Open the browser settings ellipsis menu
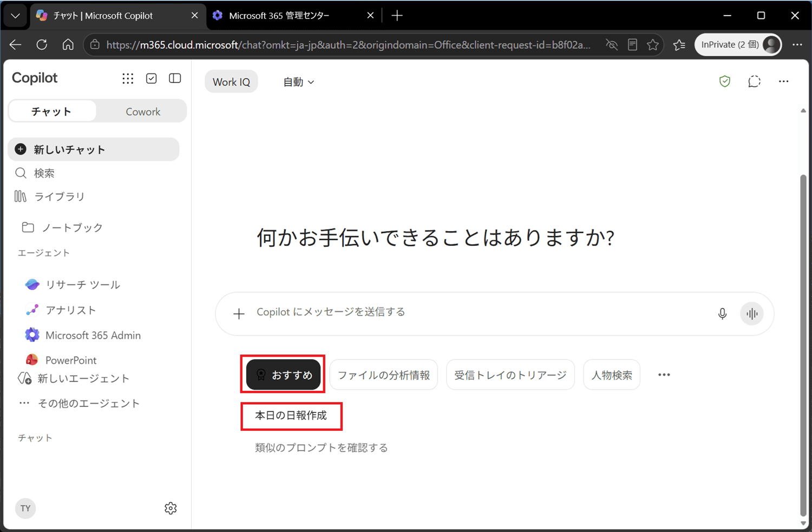Viewport: 812px width, 532px height. coord(797,45)
